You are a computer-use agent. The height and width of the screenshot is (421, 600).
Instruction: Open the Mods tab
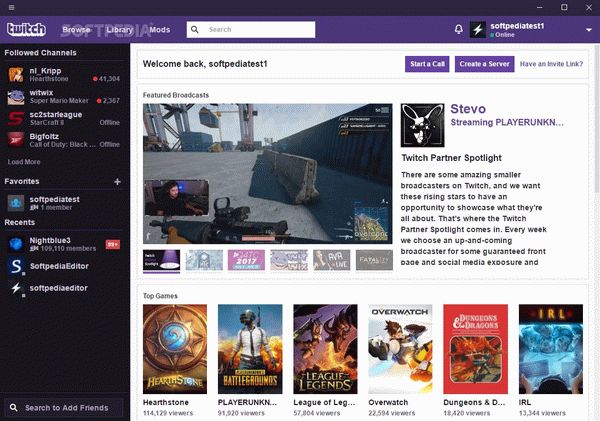[x=160, y=29]
